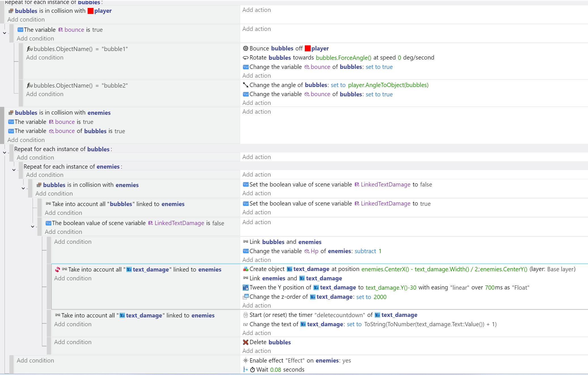Click the tween icon on Tween Y position action
Image resolution: width=588 pixels, height=375 pixels.
[246, 287]
